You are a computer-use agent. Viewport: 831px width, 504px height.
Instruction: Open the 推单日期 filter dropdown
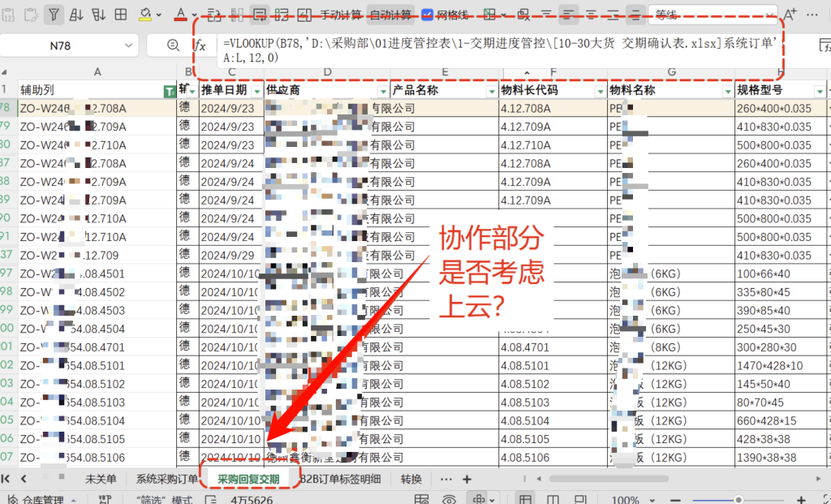coord(257,91)
